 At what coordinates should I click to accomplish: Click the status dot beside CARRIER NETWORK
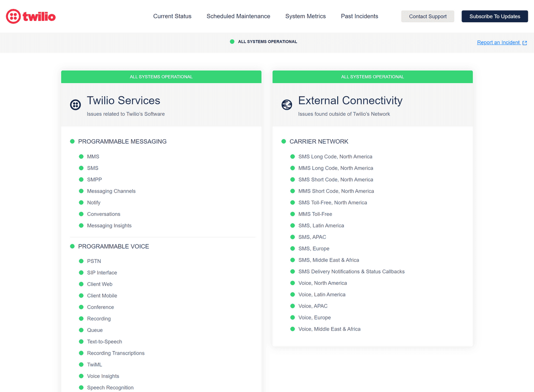coord(283,141)
